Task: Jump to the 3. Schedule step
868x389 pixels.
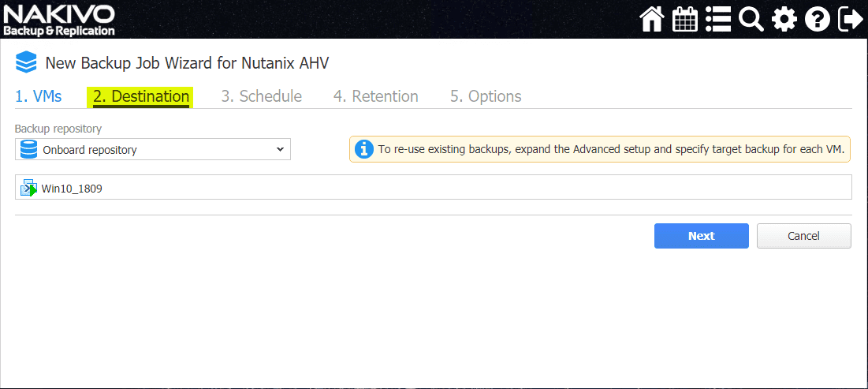Action: coord(261,96)
